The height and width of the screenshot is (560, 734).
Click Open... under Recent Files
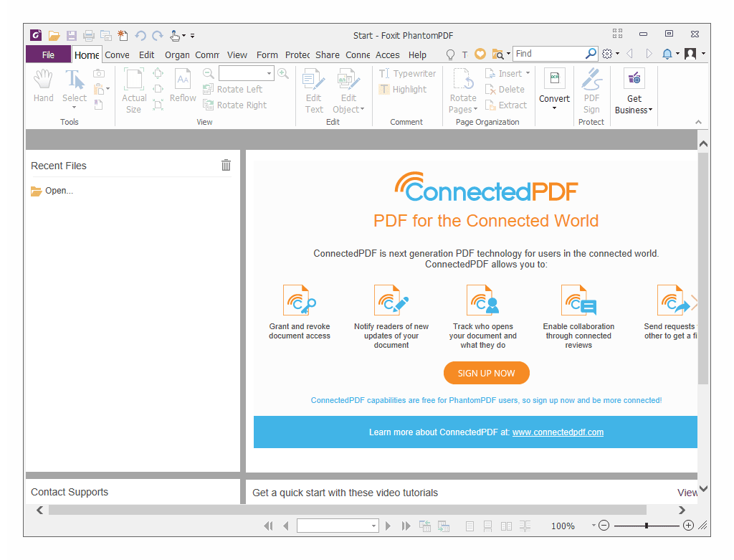(x=52, y=191)
